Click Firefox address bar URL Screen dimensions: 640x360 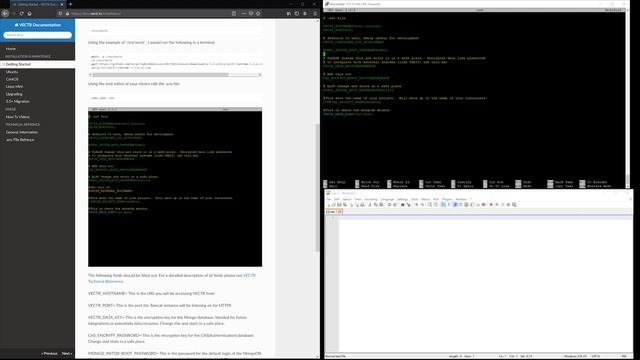click(96, 13)
